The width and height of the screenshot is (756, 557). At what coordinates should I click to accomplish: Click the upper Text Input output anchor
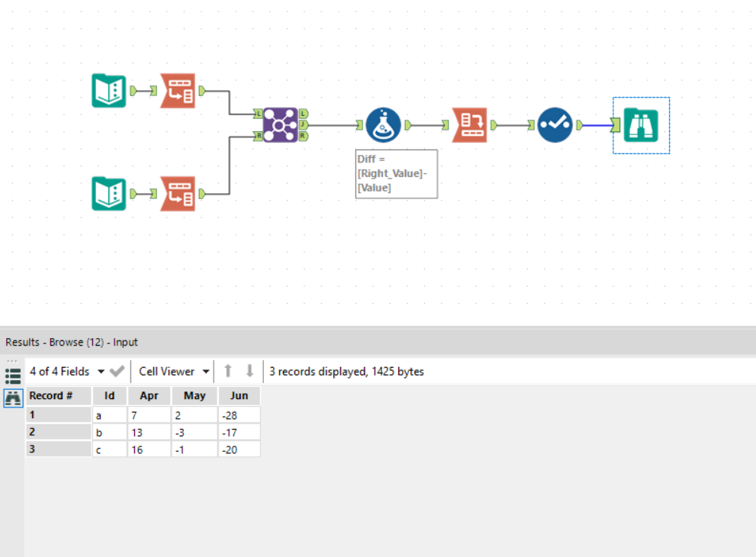pyautogui.click(x=134, y=91)
